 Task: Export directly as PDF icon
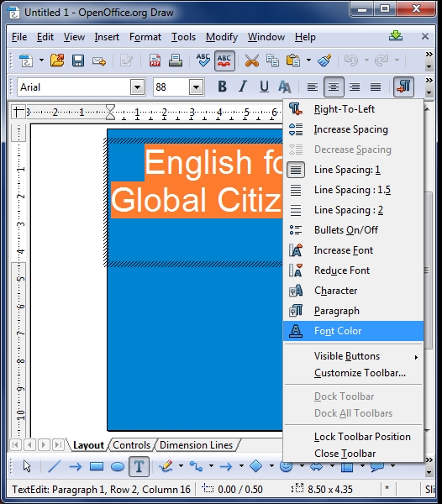click(155, 60)
